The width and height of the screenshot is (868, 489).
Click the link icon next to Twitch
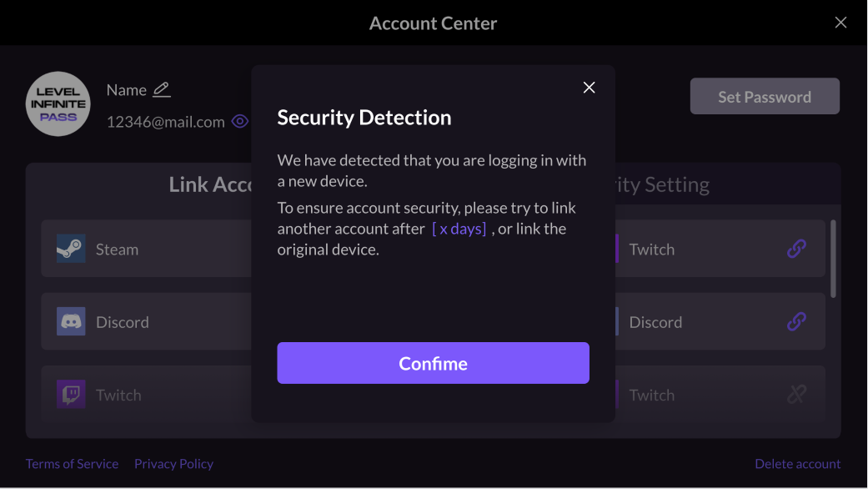pyautogui.click(x=796, y=249)
